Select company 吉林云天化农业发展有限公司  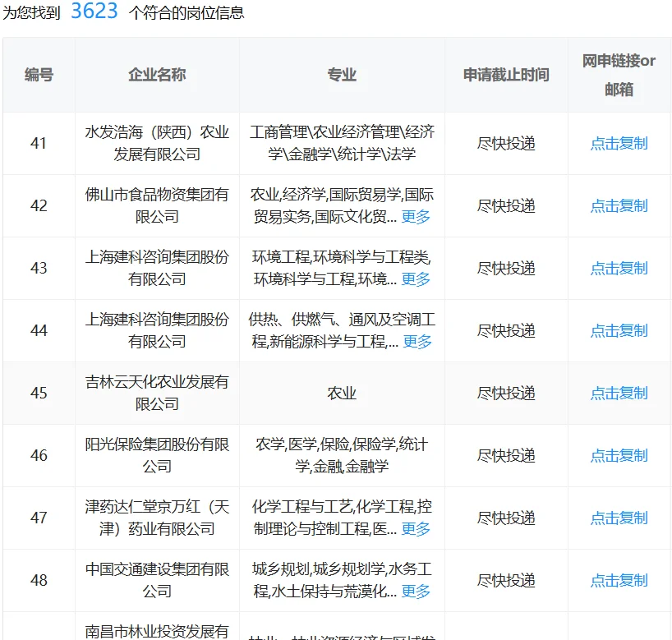click(x=157, y=393)
